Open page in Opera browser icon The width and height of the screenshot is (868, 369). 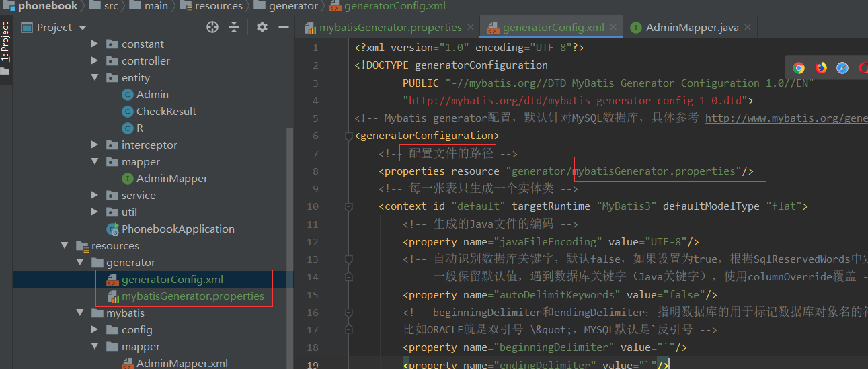pyautogui.click(x=863, y=67)
